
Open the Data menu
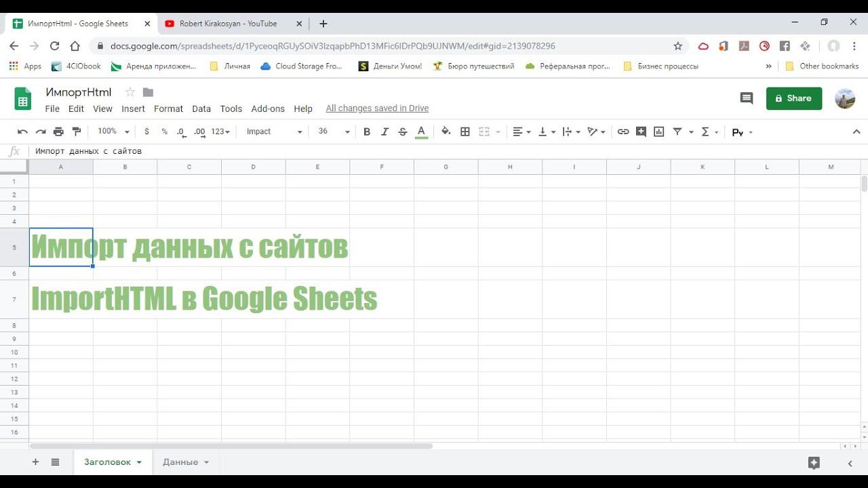(x=201, y=108)
